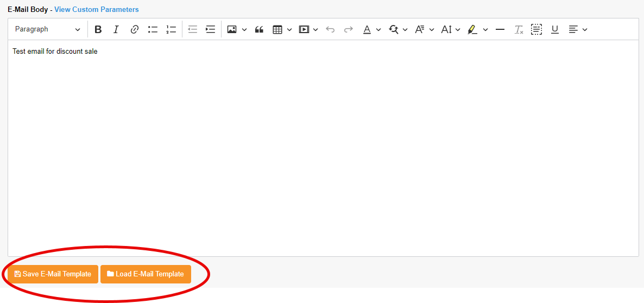
Task: Create a bulleted list
Action: (153, 29)
